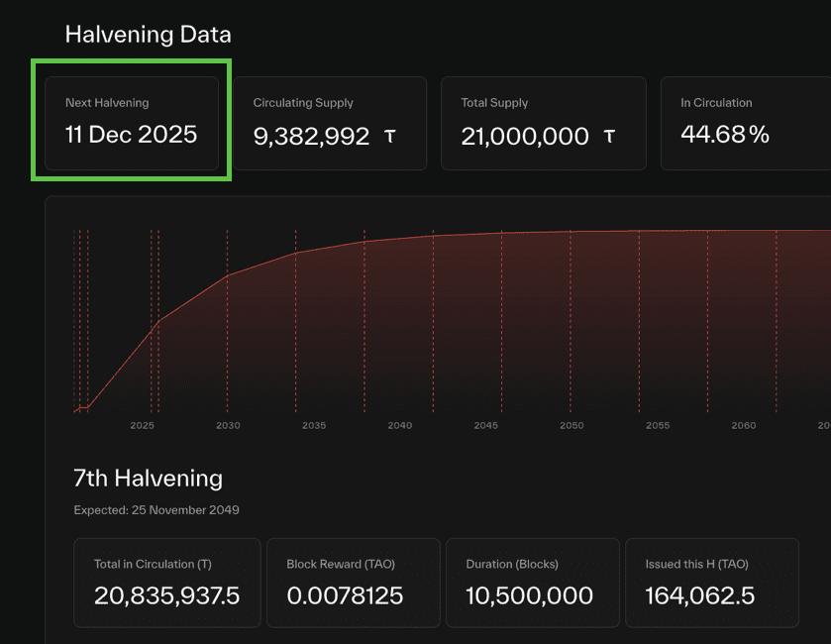Image resolution: width=831 pixels, height=644 pixels.
Task: Click the 2040 label on chart axis
Action: click(399, 426)
